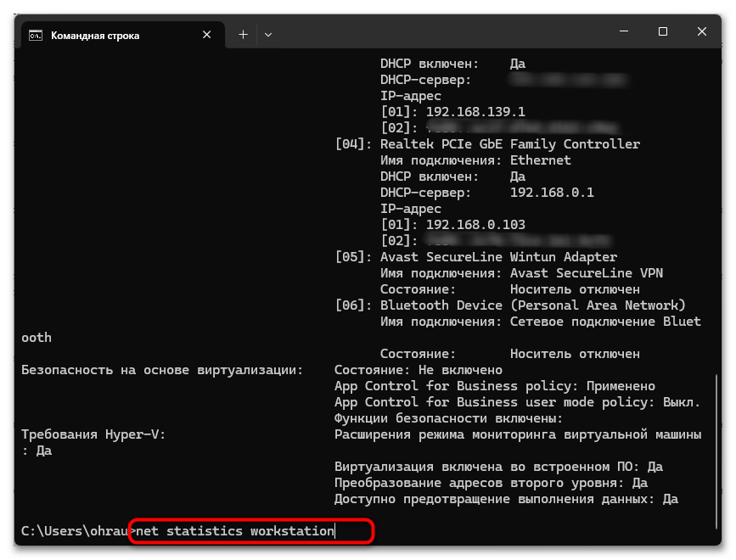This screenshot has width=736, height=560.
Task: Click the terminal icon on the tab
Action: tap(36, 35)
